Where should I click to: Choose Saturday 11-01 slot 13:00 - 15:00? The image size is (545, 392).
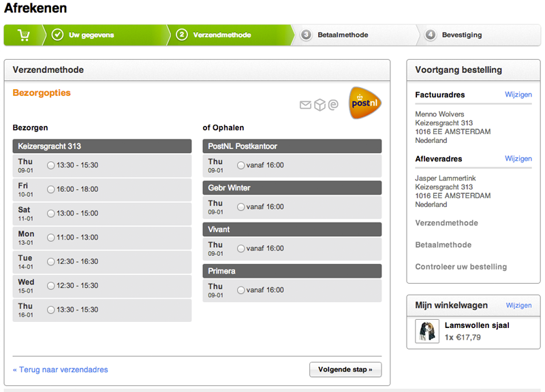(x=50, y=213)
